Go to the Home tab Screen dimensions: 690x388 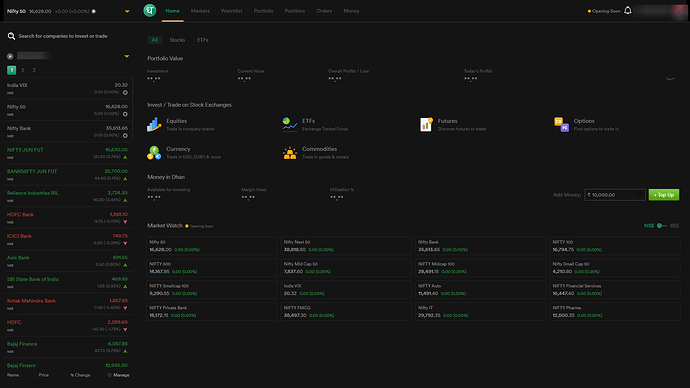172,11
